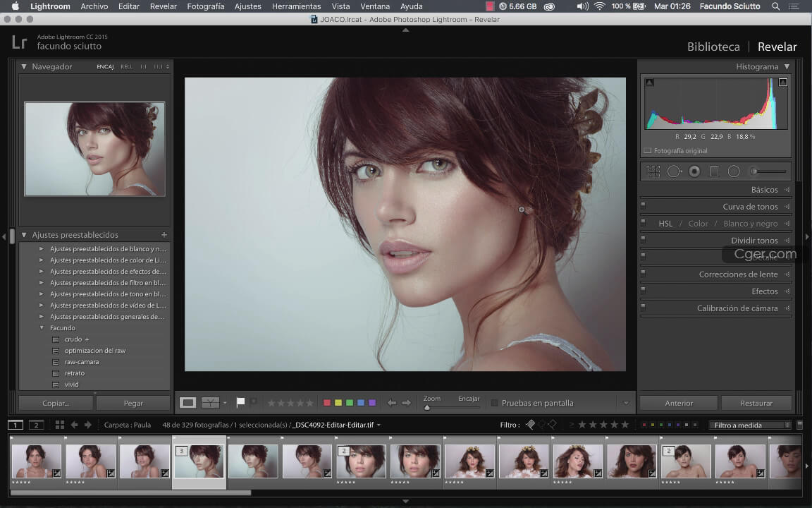The height and width of the screenshot is (508, 812).
Task: Open the Filtro a medida dropdown
Action: 750,425
